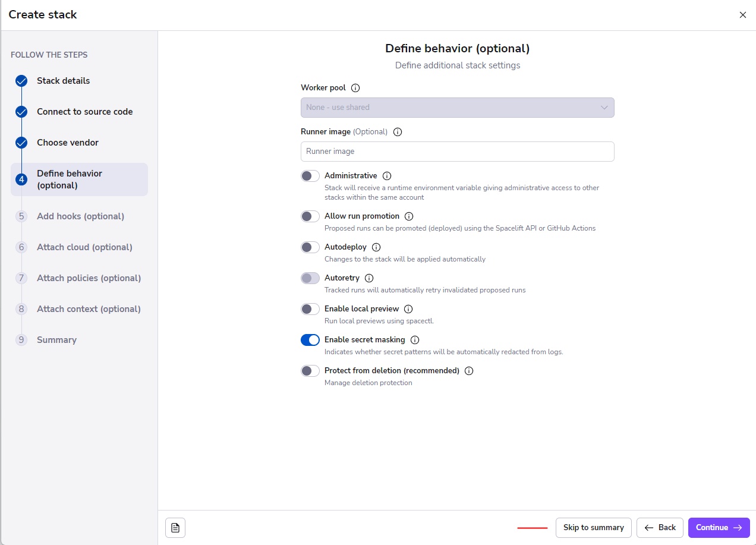Turn on the Autodeploy switch
756x545 pixels.
tap(310, 247)
